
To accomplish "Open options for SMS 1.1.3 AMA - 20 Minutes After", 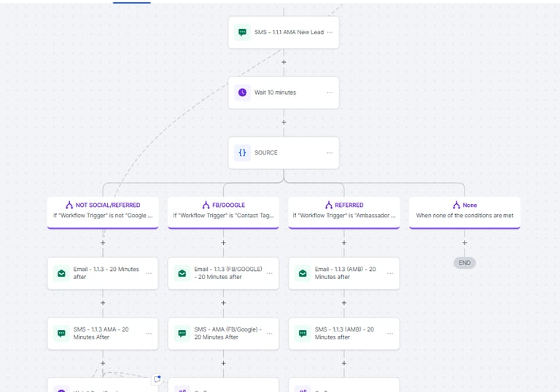I will [149, 334].
